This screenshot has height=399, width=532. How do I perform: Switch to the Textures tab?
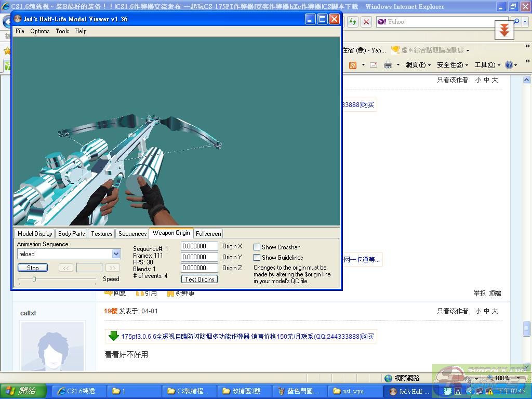coord(101,234)
